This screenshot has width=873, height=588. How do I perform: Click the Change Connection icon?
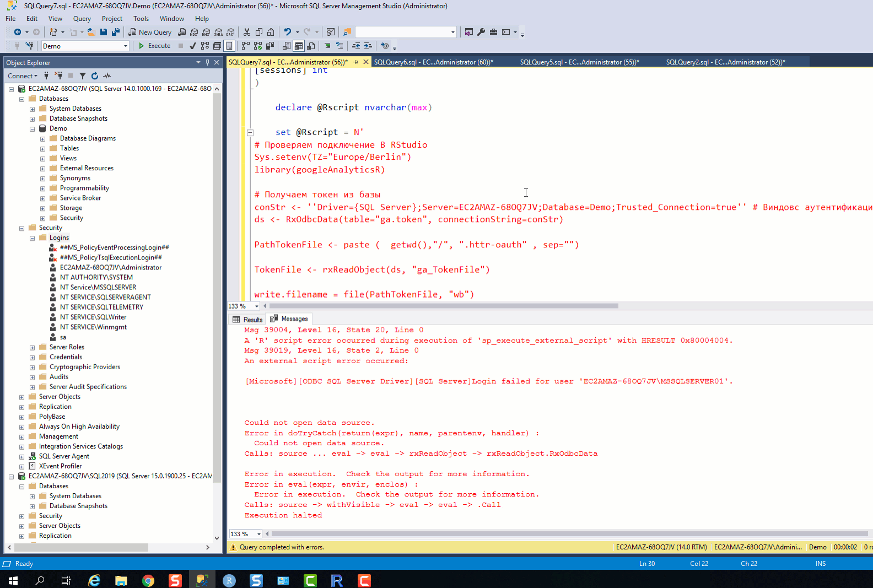tap(29, 46)
